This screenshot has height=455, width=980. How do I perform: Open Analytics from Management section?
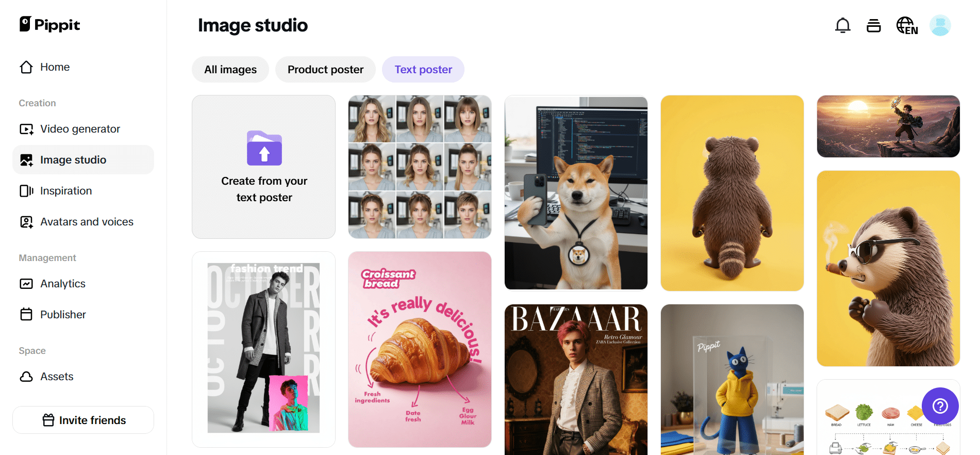click(83, 284)
